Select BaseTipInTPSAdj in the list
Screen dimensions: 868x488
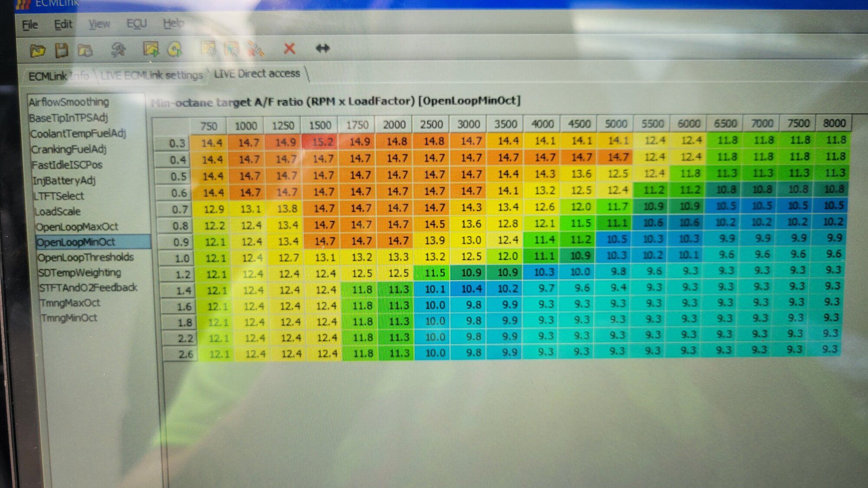tap(69, 118)
